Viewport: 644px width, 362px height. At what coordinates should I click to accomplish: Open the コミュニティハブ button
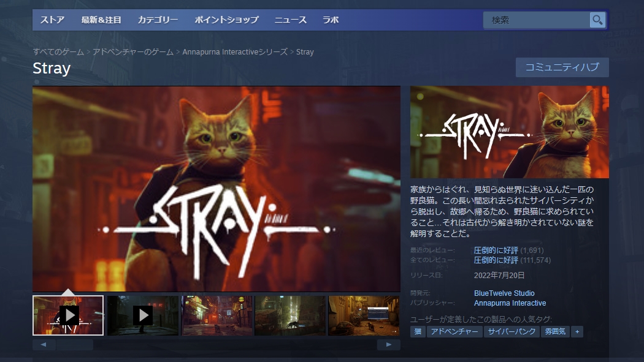562,67
